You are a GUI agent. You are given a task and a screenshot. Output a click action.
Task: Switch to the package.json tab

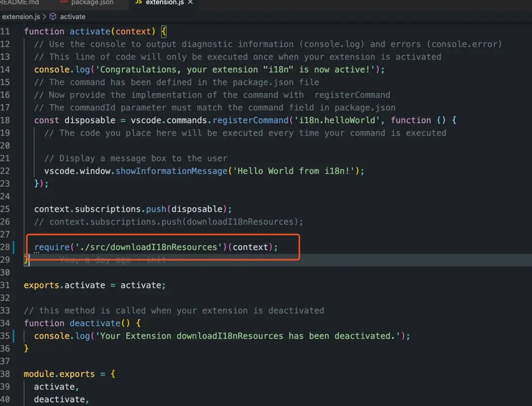tap(92, 2)
